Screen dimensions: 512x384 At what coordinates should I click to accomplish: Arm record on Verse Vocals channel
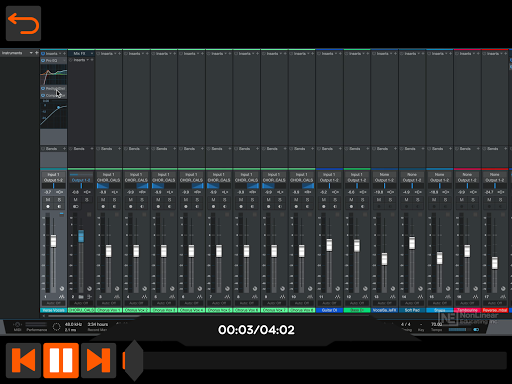(x=48, y=207)
